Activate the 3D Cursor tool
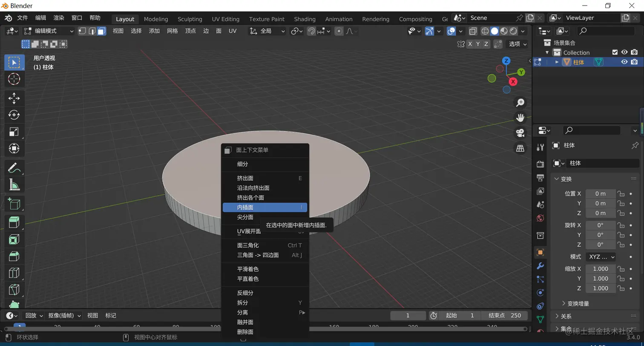This screenshot has height=346, width=644. (14, 79)
